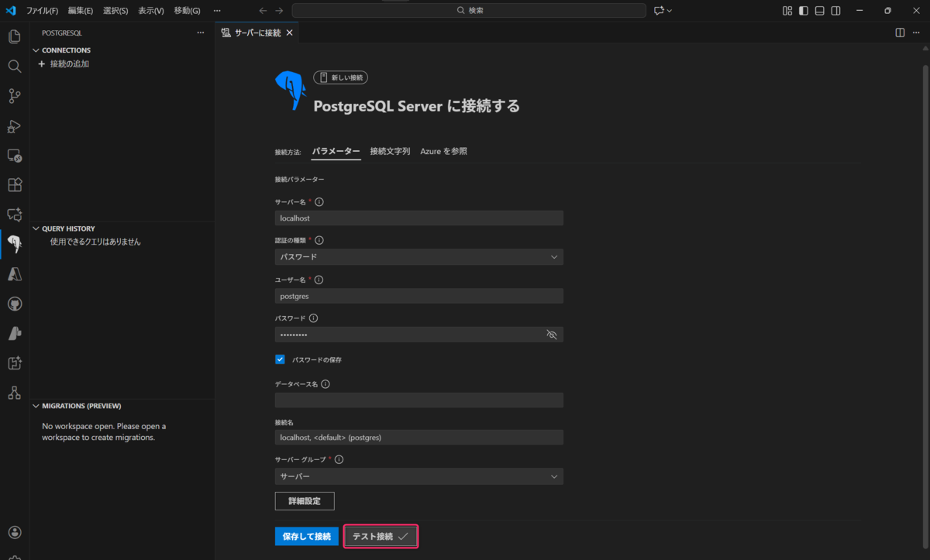This screenshot has width=930, height=560.
Task: Open the 認証の種類 dropdown
Action: point(418,256)
